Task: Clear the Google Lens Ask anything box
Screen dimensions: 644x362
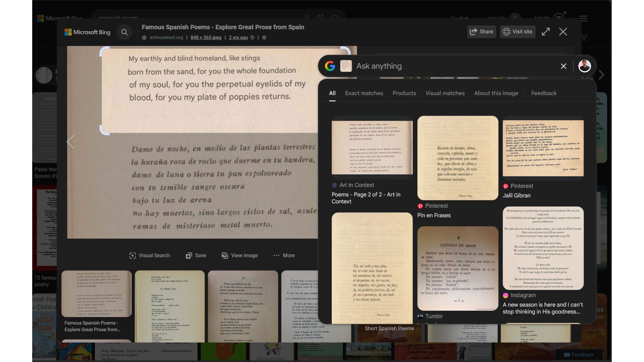Action: [563, 66]
